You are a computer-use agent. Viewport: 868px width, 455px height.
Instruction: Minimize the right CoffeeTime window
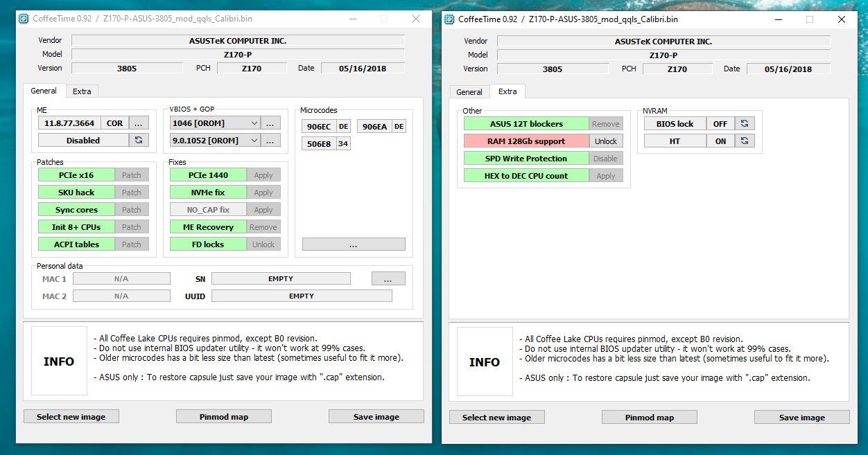click(777, 19)
